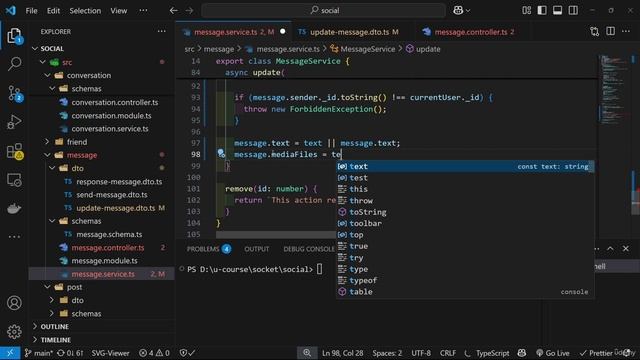Show additional activity bar views ellipsis
The width and height of the screenshot is (640, 360).
[14, 236]
